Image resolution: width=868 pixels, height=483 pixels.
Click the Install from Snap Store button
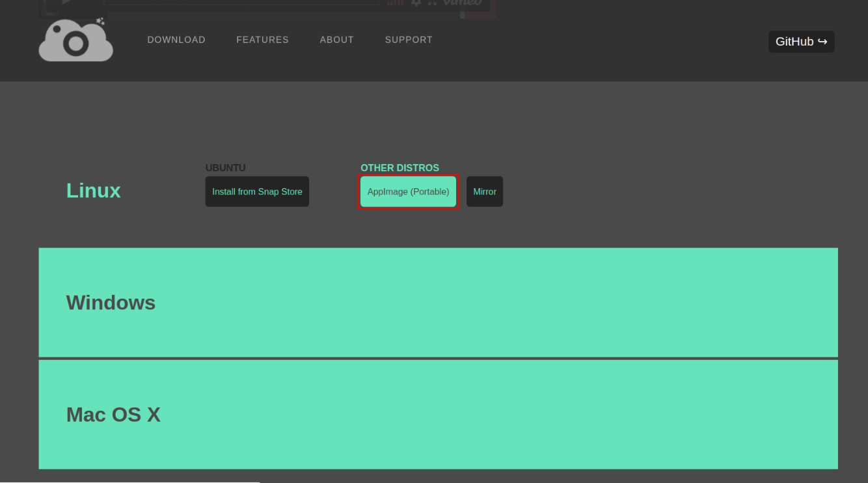257,191
